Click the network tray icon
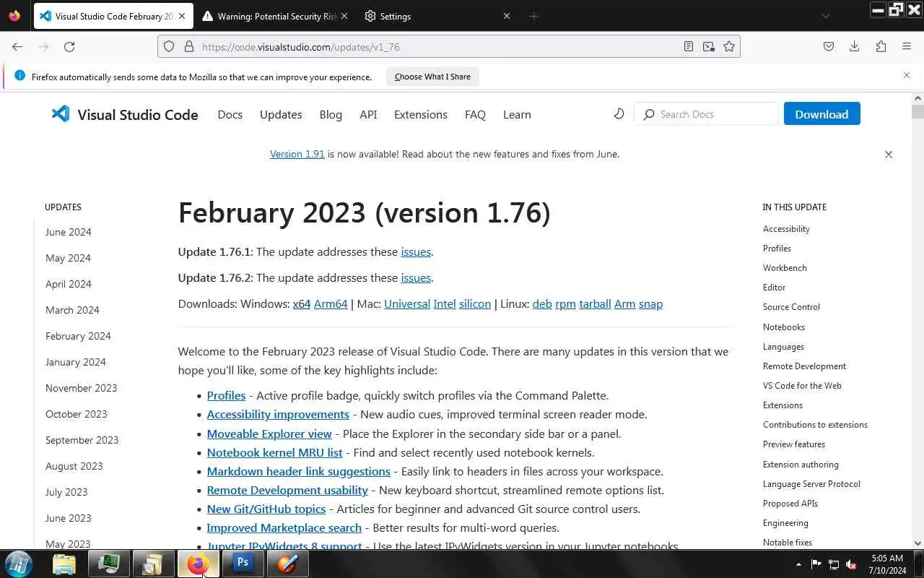This screenshot has height=578, width=924. [x=834, y=564]
